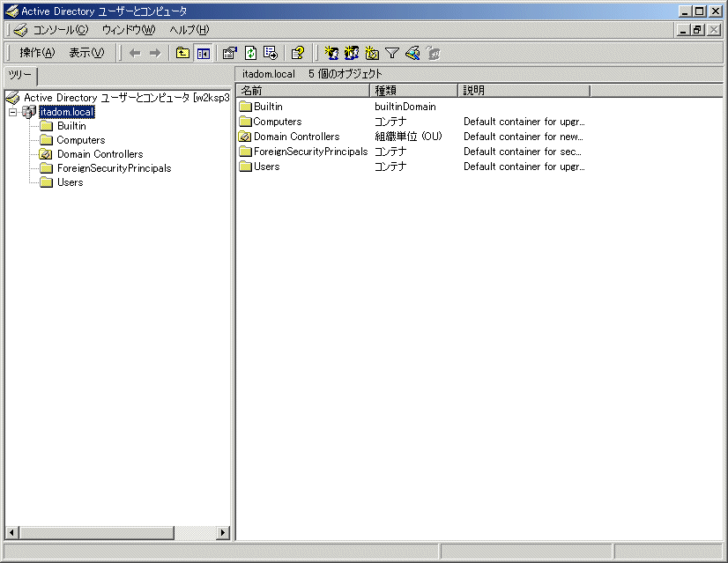Select the root Active Directory tree node
This screenshot has width=728, height=563.
(x=127, y=98)
